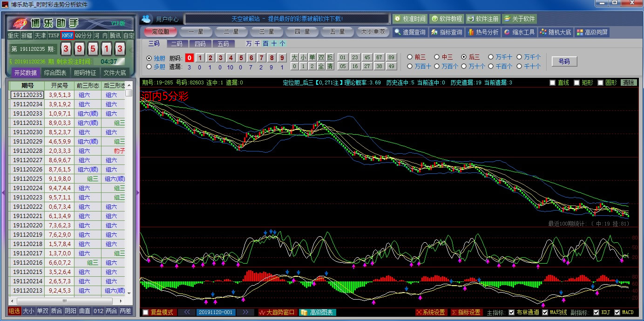The width and height of the screenshot is (644, 321).
Task: Open the 校准时间 time calibration tool
Action: [410, 19]
